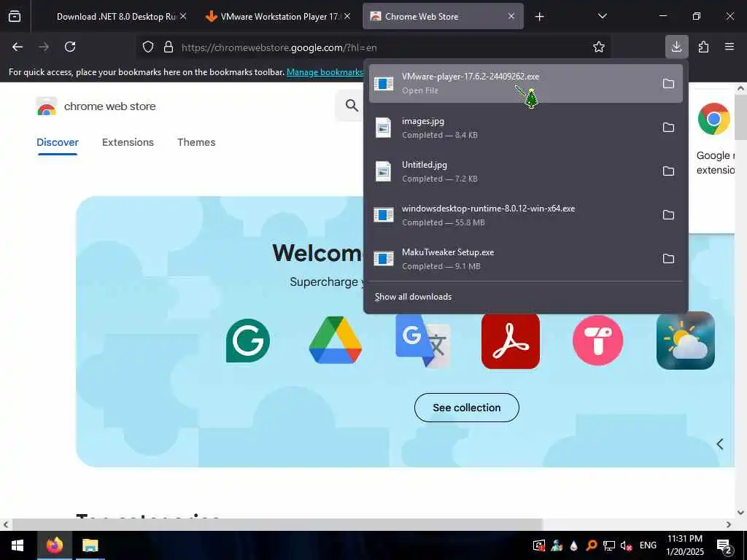Bookmark this page with star icon
This screenshot has width=747, height=560.
(x=599, y=47)
